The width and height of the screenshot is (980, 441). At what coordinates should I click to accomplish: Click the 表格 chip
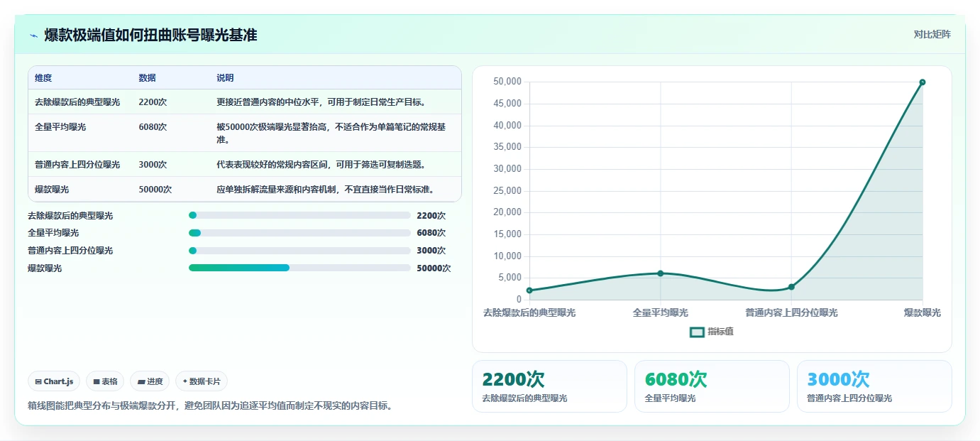pyautogui.click(x=105, y=381)
